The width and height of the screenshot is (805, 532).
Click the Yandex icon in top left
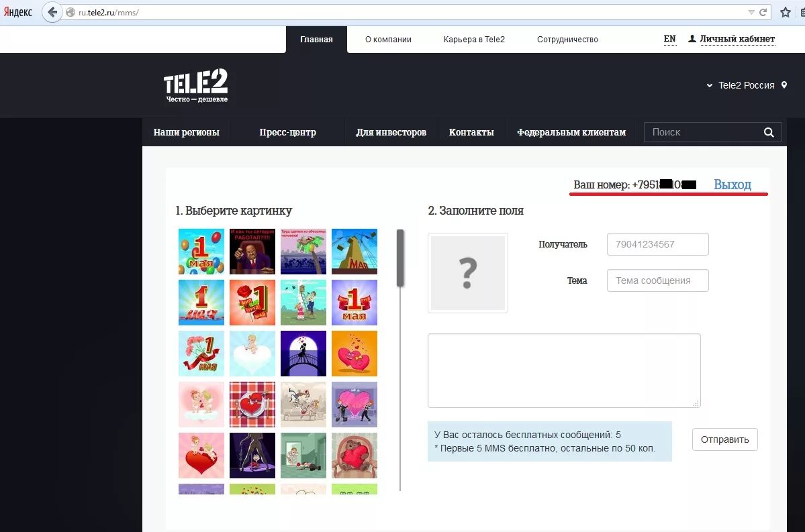(x=18, y=11)
